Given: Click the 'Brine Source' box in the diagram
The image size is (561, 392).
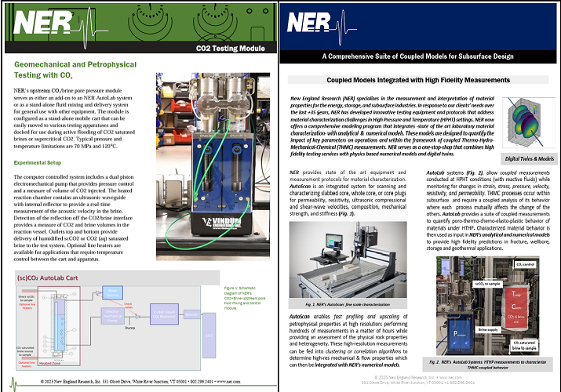Looking at the screenshot, I should pyautogui.click(x=112, y=292).
